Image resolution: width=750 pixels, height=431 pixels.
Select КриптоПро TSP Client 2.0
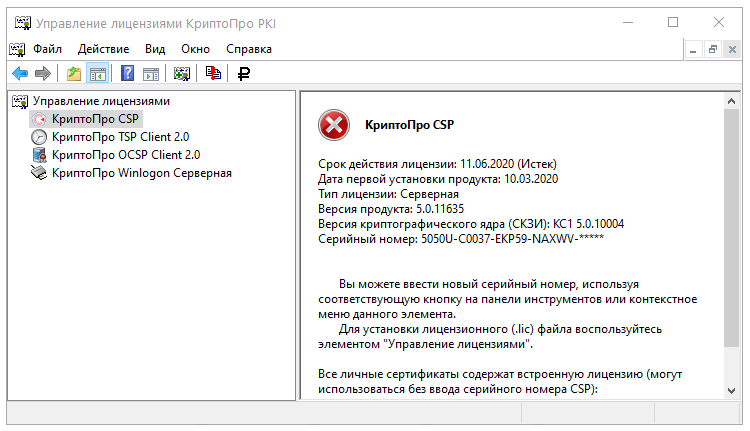(x=120, y=137)
